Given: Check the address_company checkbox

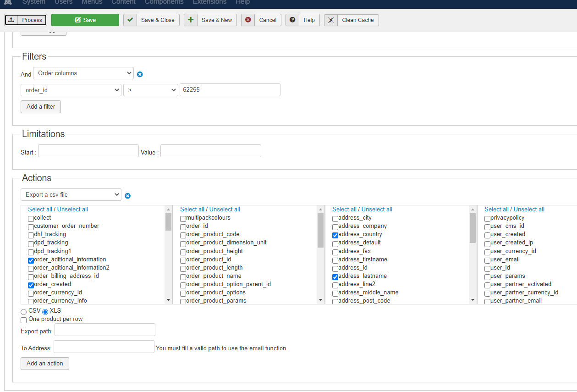Looking at the screenshot, I should pos(335,226).
